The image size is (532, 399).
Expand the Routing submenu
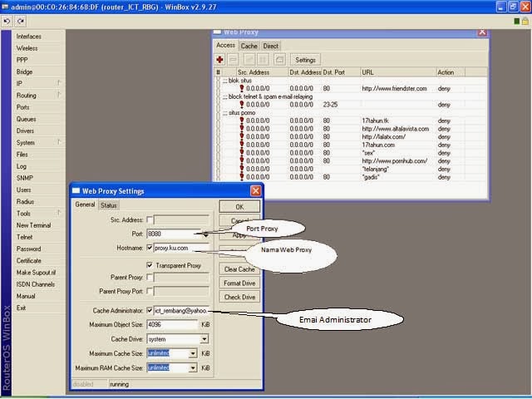click(x=59, y=95)
